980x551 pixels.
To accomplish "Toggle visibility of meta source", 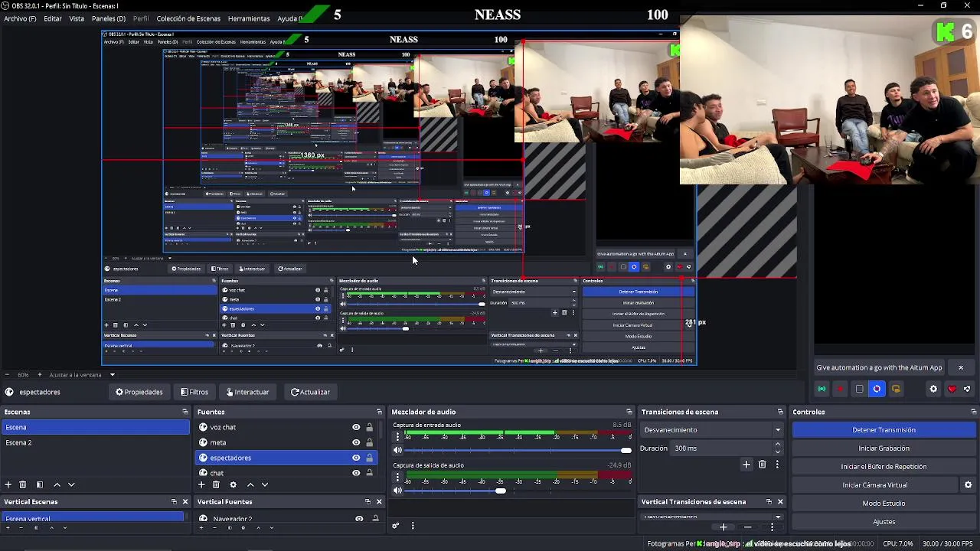I will 356,442.
